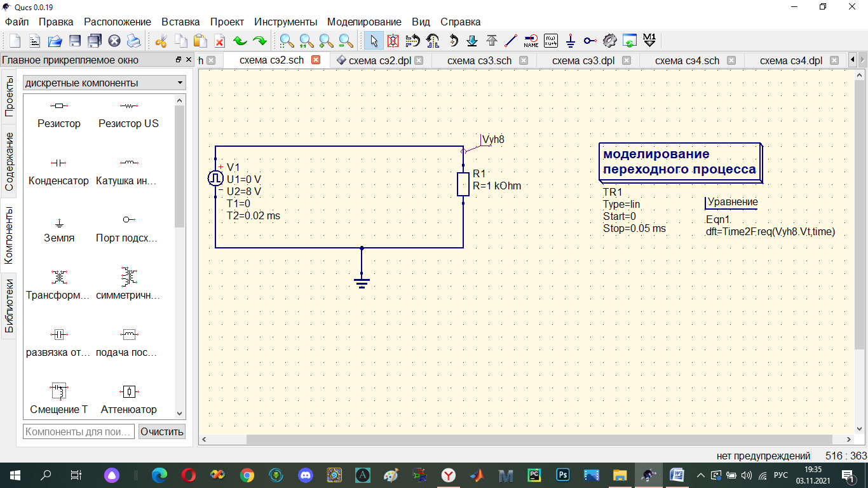Click the horizontal schematic scrollbar
This screenshot has height=488, width=868.
coord(539,440)
